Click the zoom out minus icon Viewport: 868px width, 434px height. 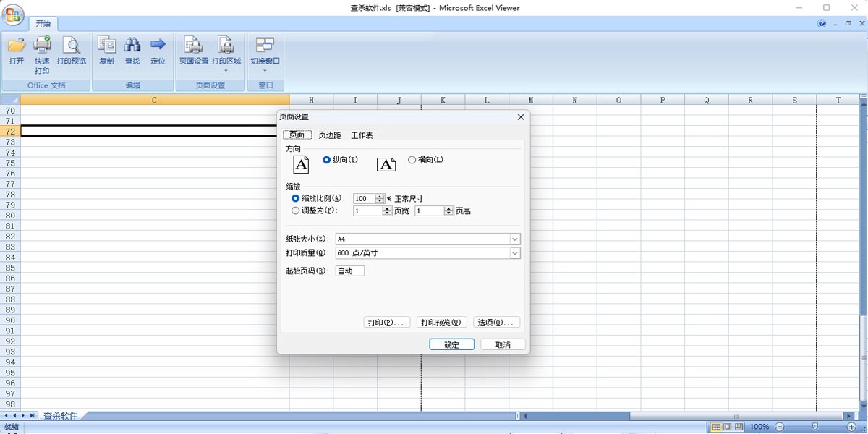click(779, 427)
